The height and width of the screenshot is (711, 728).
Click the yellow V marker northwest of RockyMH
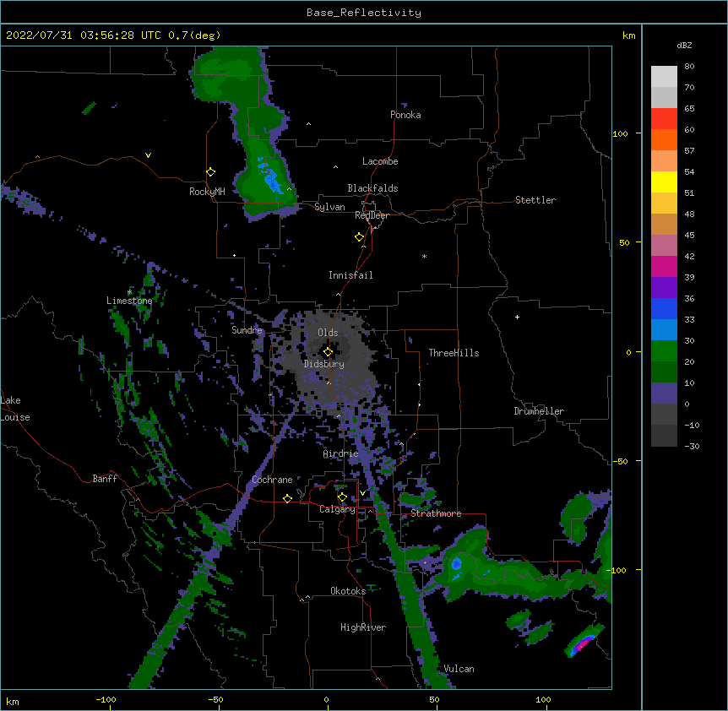click(148, 155)
